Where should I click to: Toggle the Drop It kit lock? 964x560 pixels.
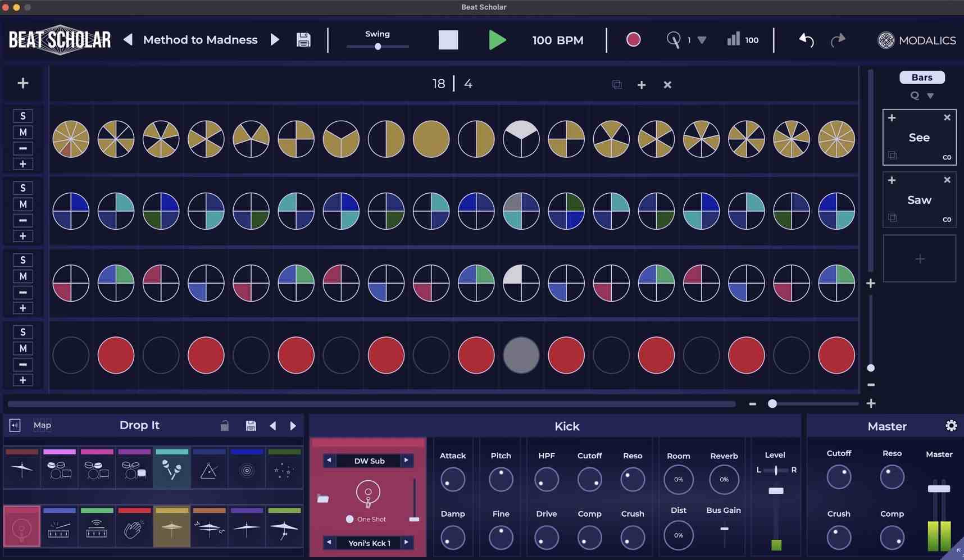coord(225,426)
